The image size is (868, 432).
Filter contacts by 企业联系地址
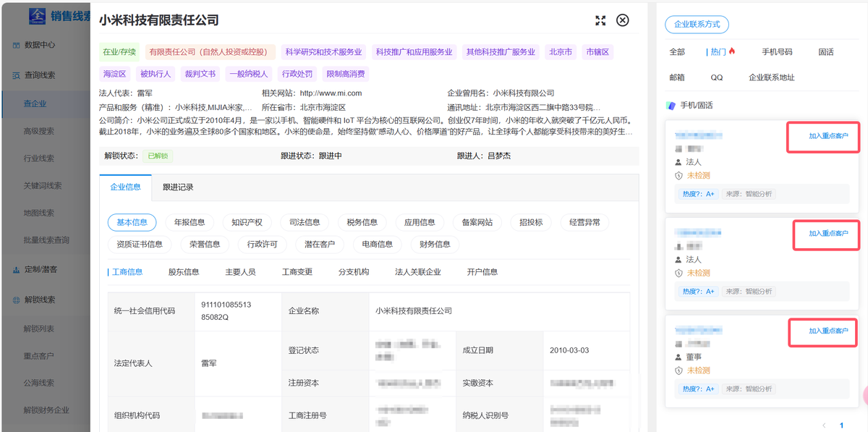click(x=772, y=77)
